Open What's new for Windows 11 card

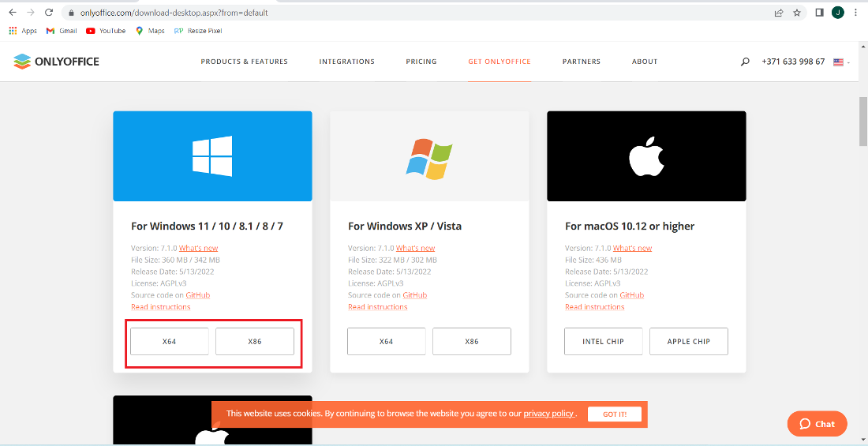(198, 248)
